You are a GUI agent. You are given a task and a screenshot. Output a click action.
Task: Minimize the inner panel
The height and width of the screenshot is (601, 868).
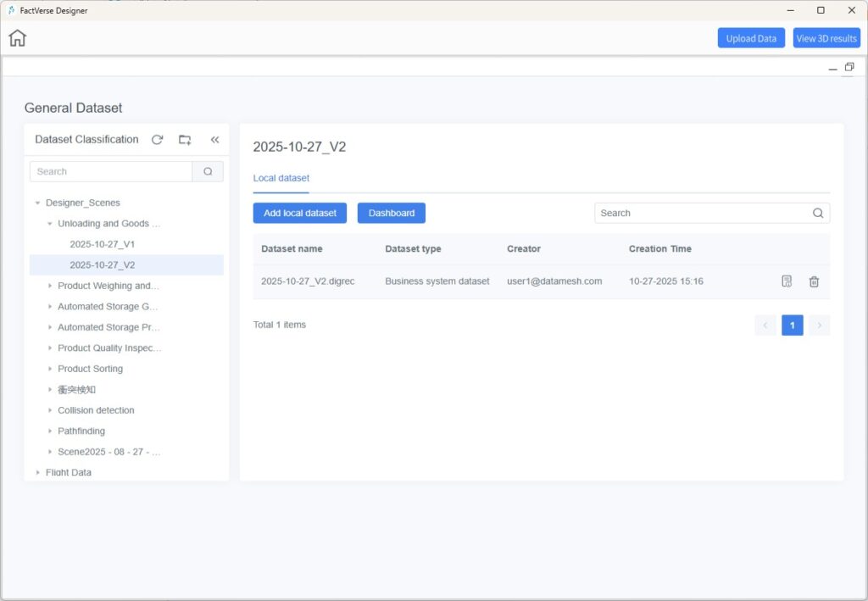click(832, 68)
